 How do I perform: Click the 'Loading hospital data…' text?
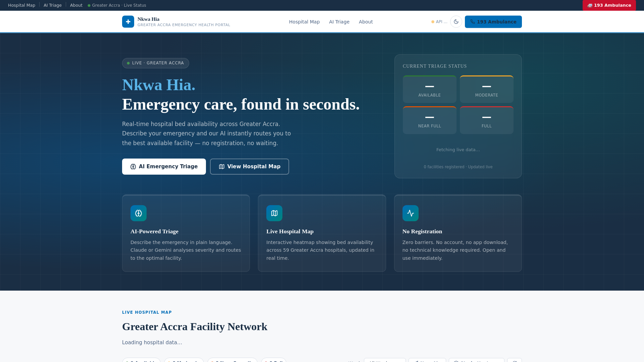point(152,342)
